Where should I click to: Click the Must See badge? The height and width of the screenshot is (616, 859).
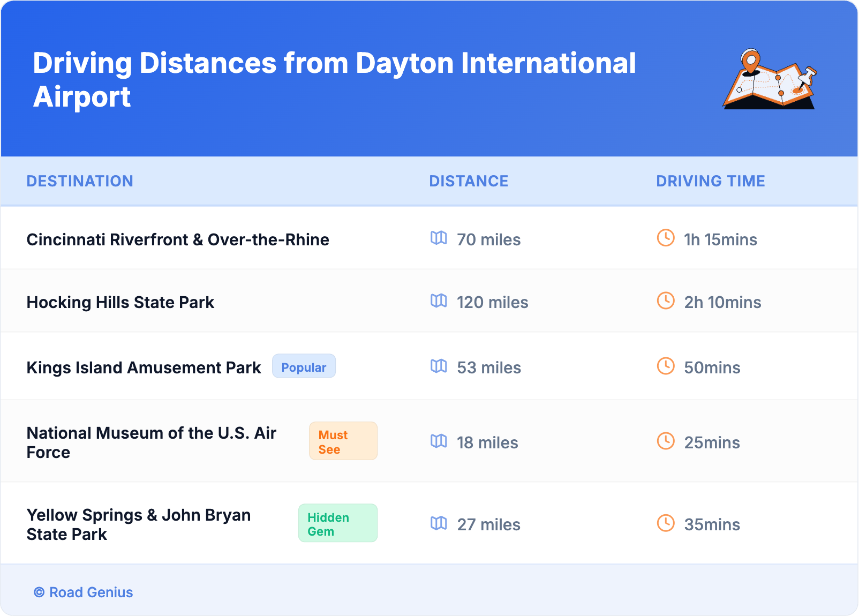[x=343, y=441]
